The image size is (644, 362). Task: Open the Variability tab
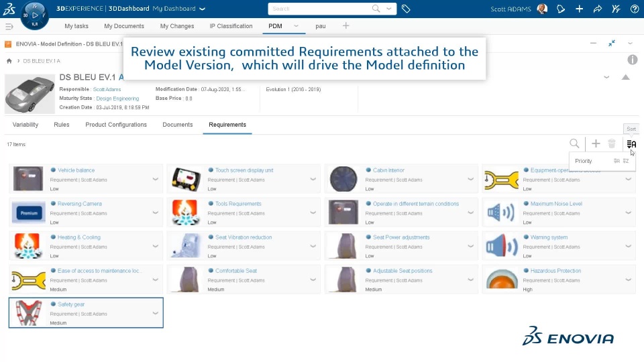point(25,125)
